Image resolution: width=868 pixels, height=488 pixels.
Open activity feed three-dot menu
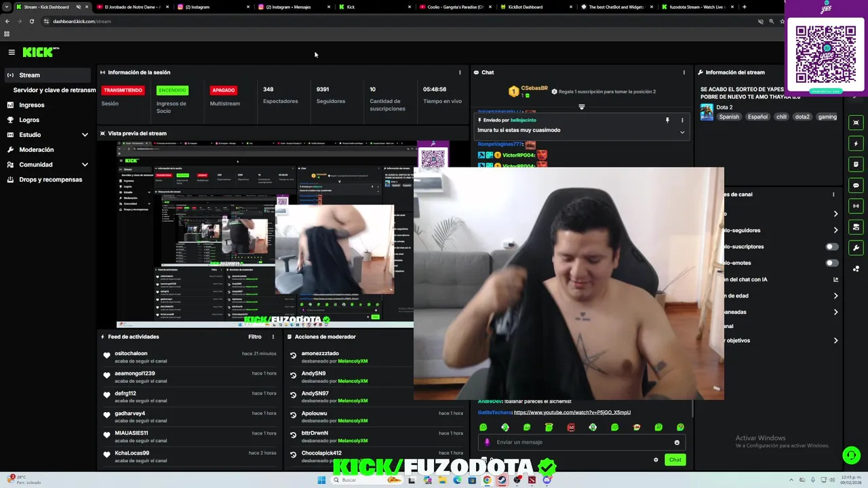coord(273,337)
